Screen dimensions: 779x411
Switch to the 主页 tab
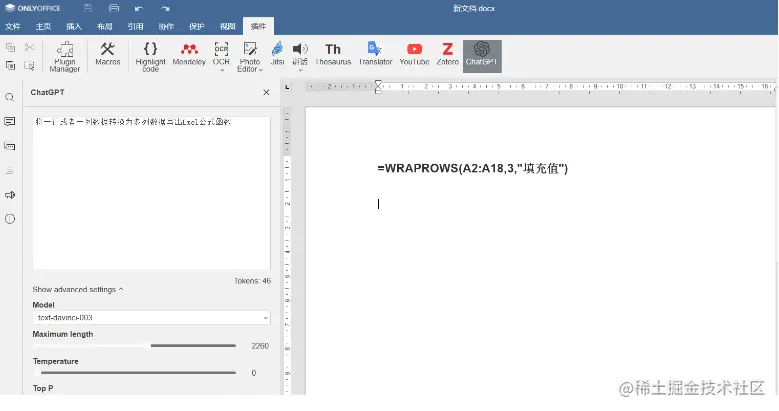[43, 26]
